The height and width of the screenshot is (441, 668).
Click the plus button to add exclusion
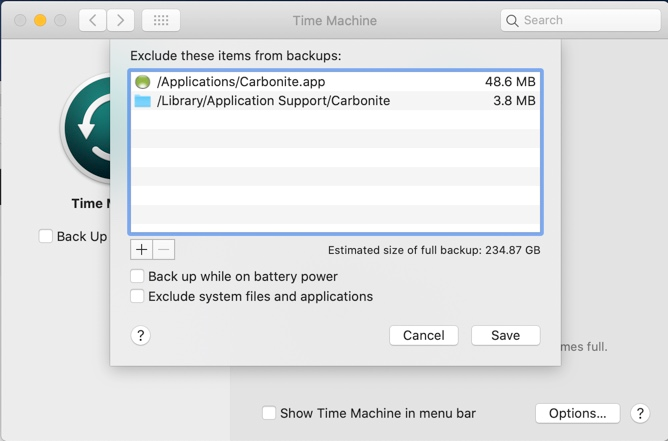141,249
